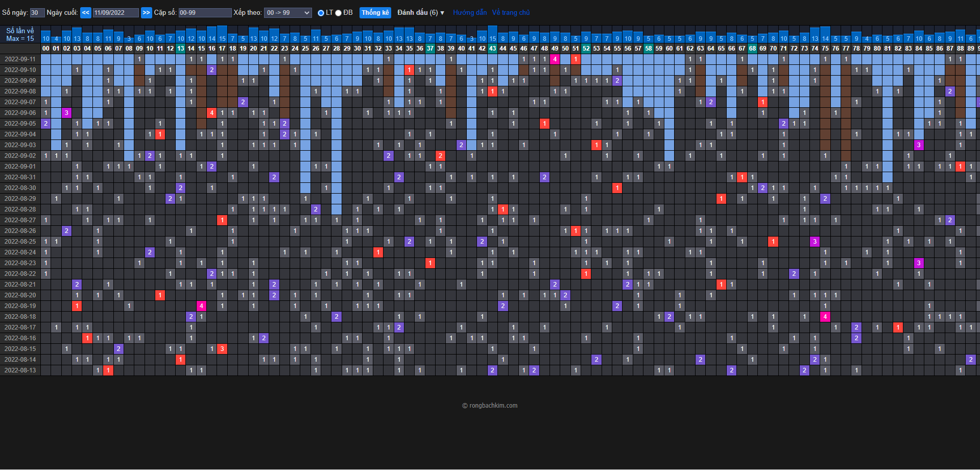Click the >> next date button

[x=146, y=13]
